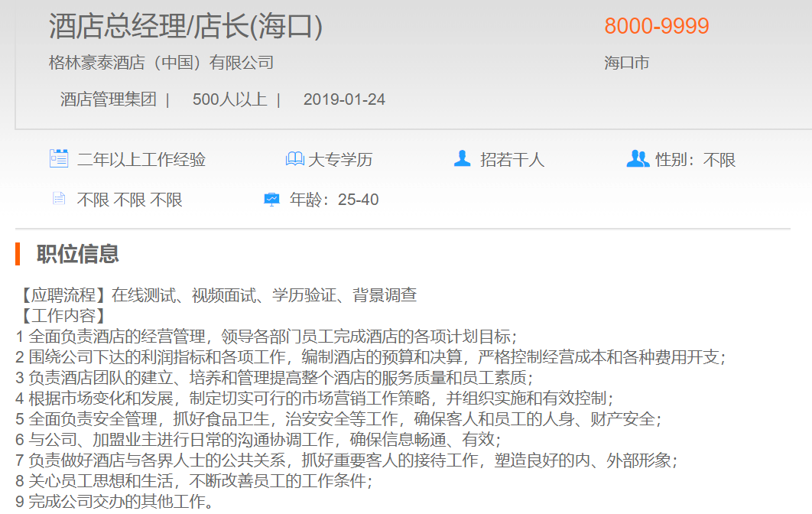812x514 pixels.
Task: Click the work experience calendar icon
Action: tap(59, 159)
